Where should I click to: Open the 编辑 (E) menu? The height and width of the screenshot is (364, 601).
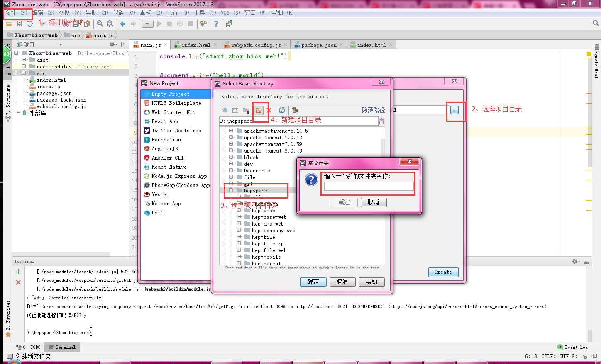43,13
